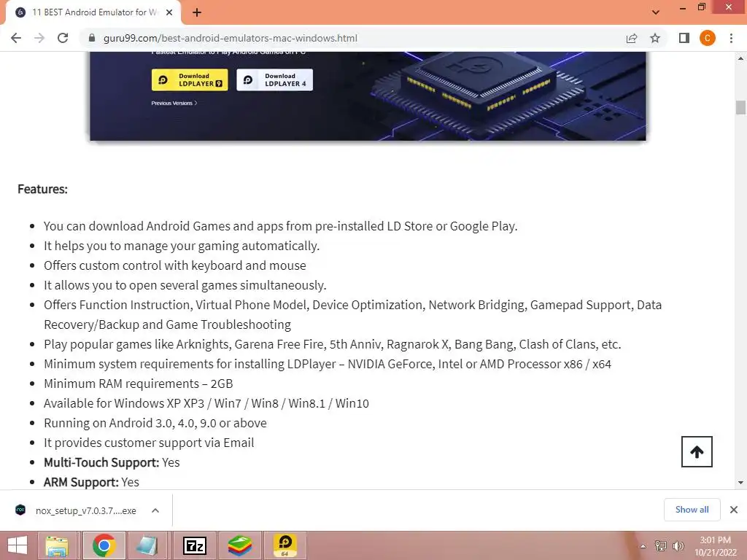Viewport: 747px width, 560px height.
Task: Click the page scrollbar down arrow
Action: 740,483
